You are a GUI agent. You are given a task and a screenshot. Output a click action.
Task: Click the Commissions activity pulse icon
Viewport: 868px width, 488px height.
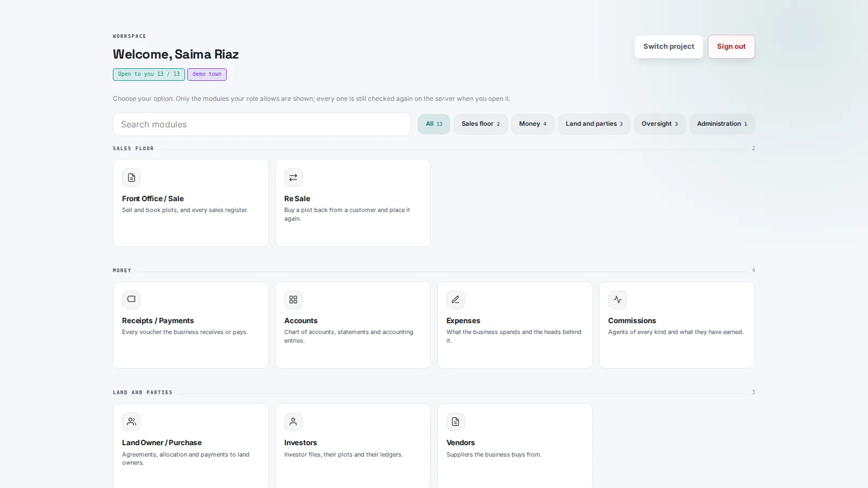617,300
